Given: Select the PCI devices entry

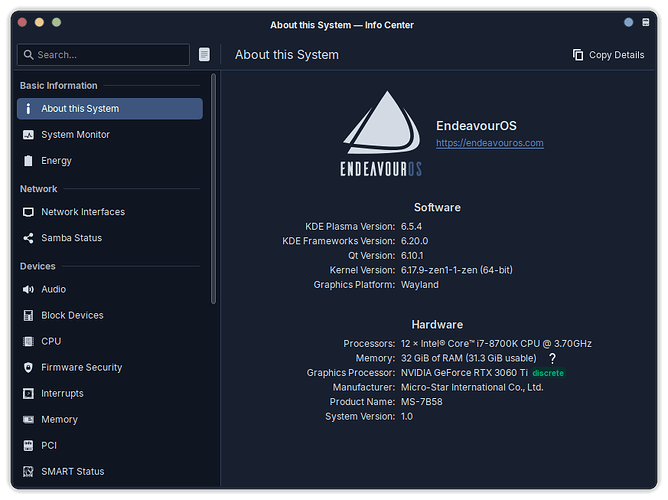Looking at the screenshot, I should click(x=50, y=445).
